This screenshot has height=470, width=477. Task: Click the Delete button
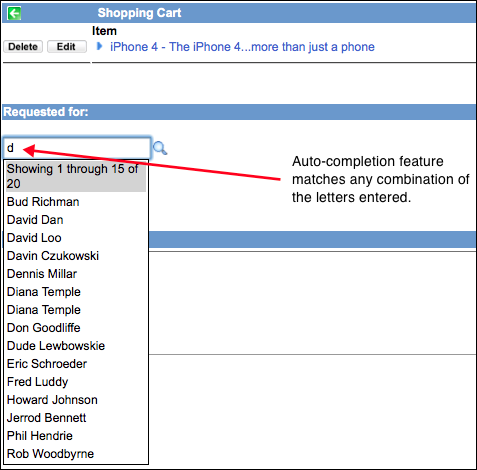pos(23,47)
